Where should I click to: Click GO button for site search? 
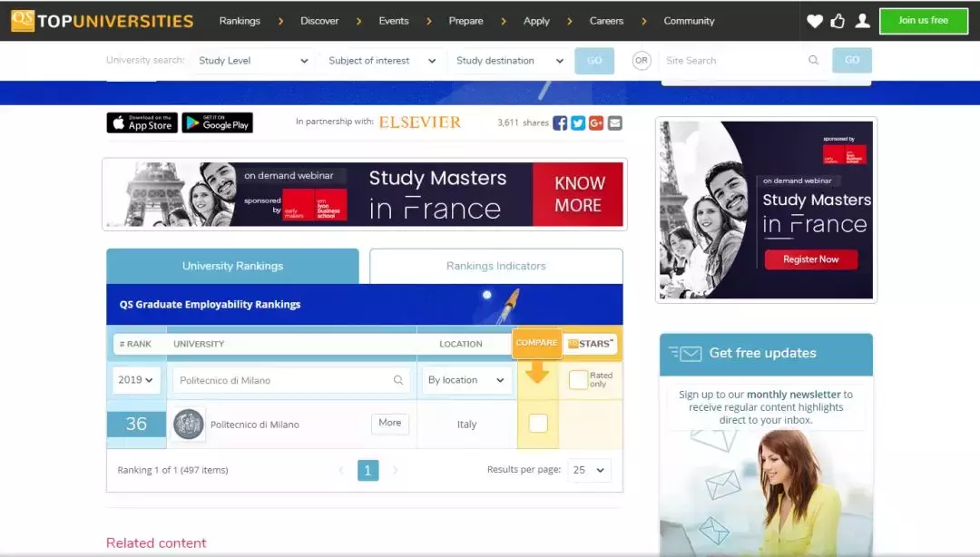[852, 60]
